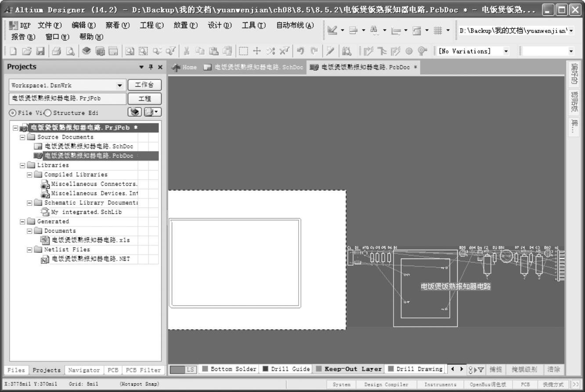
Task: Open the No Variations dropdown
Action: click(x=506, y=51)
